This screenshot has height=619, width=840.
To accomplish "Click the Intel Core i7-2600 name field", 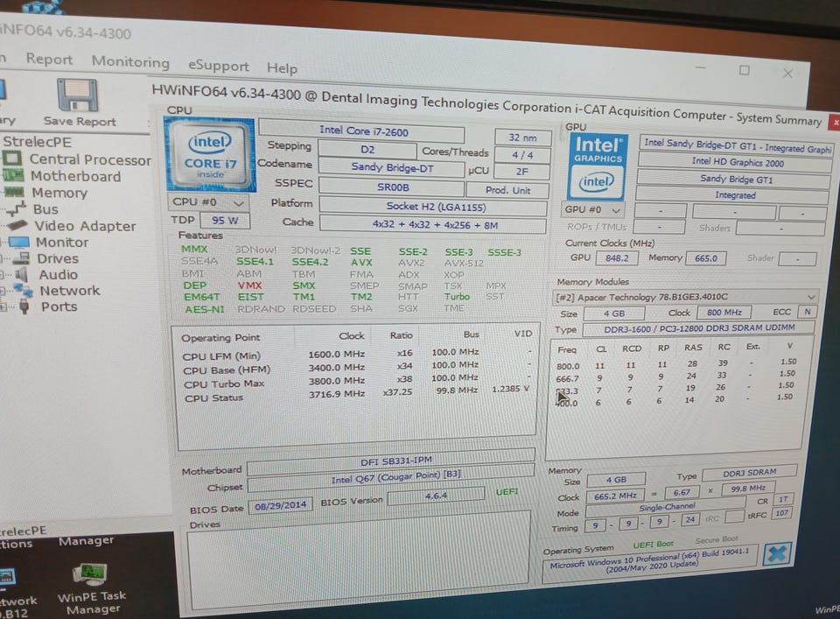I will pyautogui.click(x=361, y=130).
